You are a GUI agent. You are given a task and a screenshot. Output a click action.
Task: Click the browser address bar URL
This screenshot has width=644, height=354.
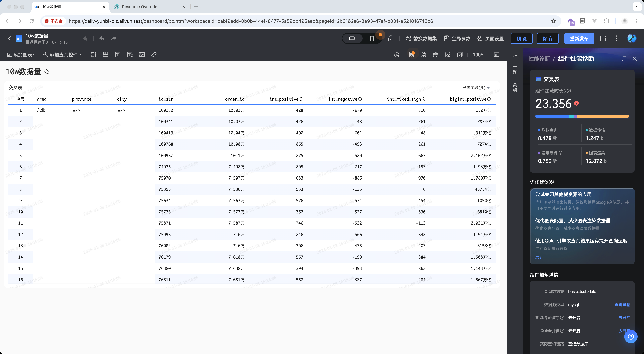[251, 21]
